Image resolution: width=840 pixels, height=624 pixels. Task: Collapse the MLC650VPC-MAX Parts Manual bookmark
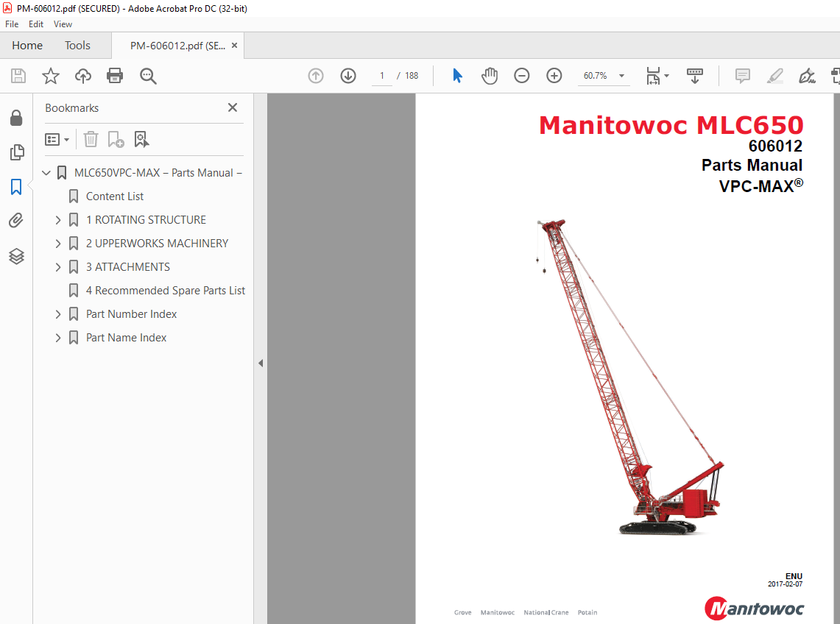(x=46, y=173)
